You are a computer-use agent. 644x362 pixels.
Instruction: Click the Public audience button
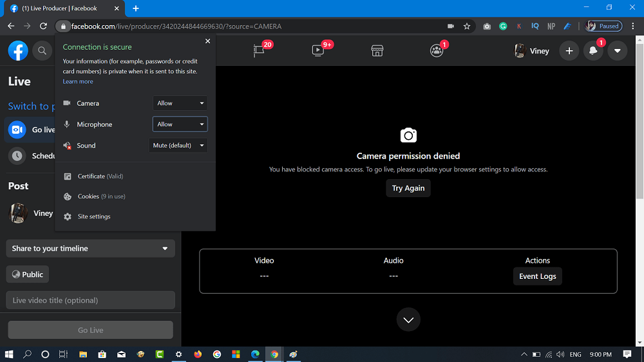click(x=28, y=274)
